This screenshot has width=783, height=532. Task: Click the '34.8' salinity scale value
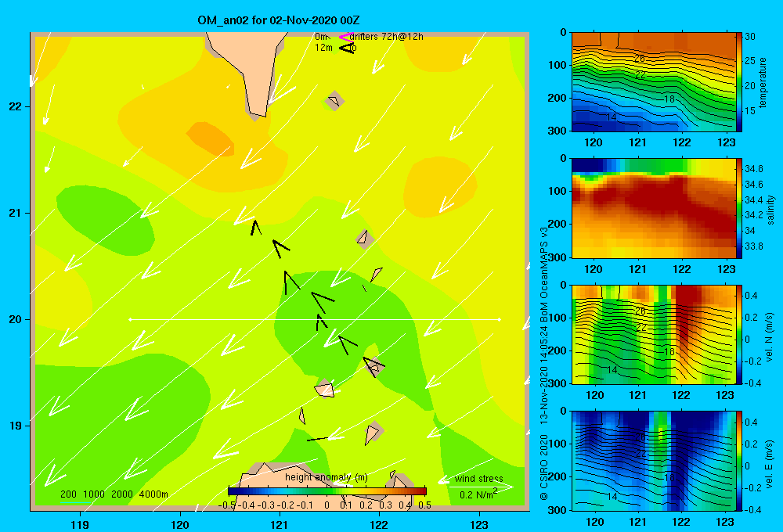coord(753,169)
